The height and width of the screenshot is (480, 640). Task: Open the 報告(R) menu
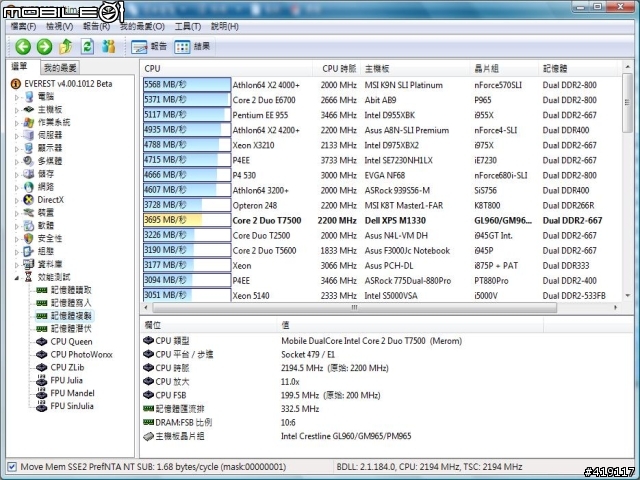pos(96,27)
